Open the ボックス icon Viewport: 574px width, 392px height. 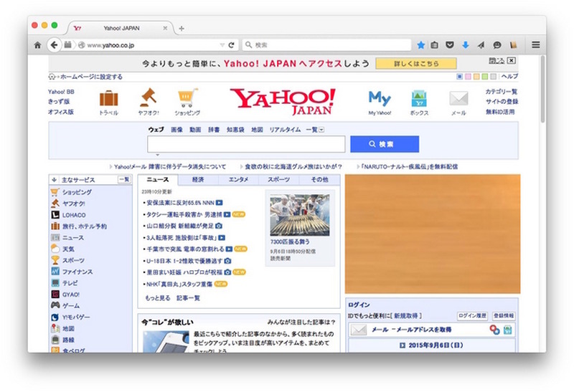(419, 99)
